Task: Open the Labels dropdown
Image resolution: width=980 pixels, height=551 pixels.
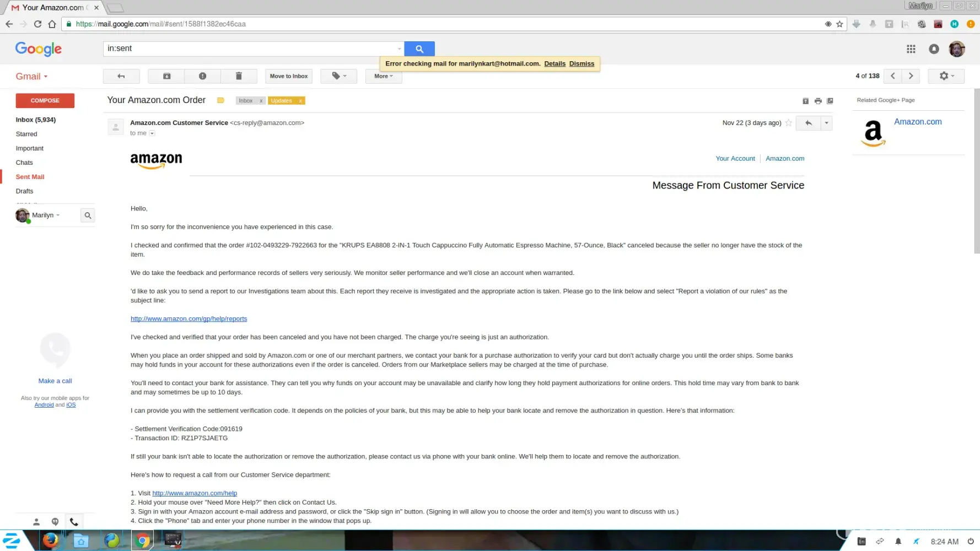Action: (x=338, y=76)
